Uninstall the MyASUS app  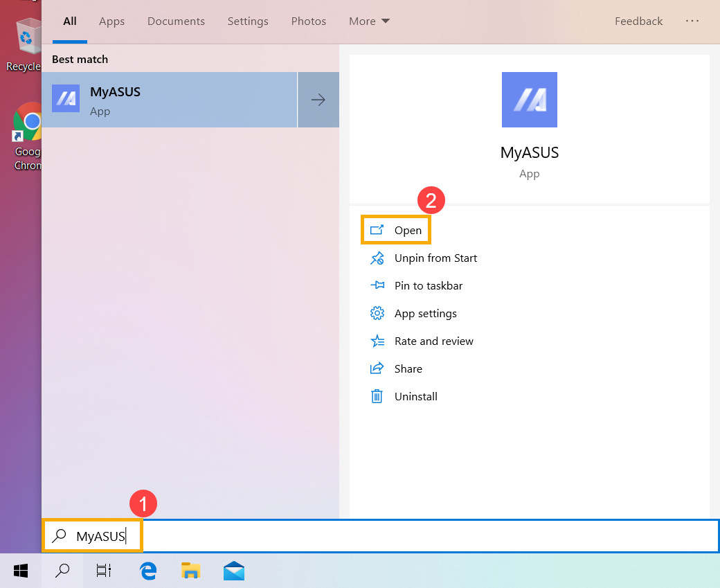pos(404,396)
